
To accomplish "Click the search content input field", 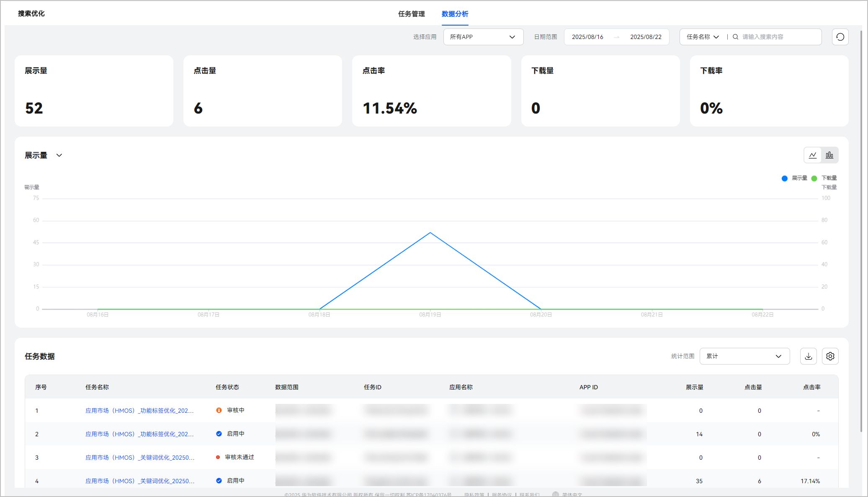I will click(x=779, y=37).
